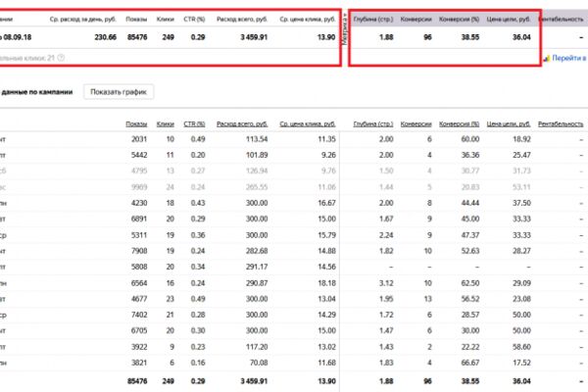
Task: Click the total impressions value 85476 in summary
Action: click(x=137, y=37)
